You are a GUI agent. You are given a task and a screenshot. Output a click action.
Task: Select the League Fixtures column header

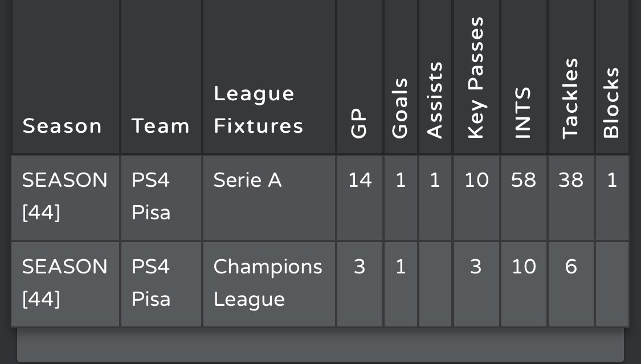pos(258,109)
